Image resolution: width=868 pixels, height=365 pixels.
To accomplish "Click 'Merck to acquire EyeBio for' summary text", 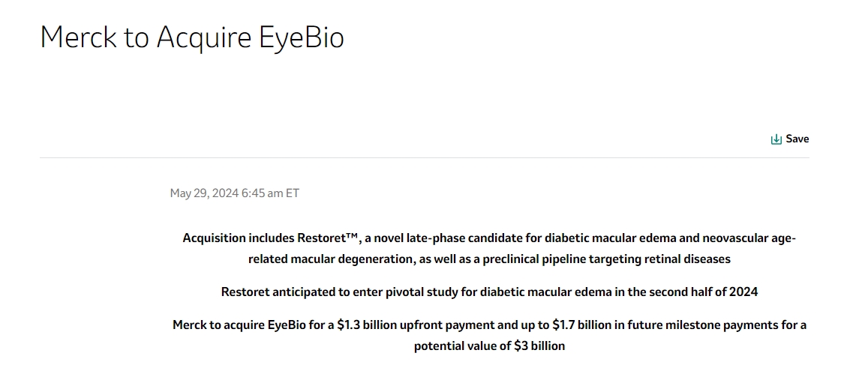I will pos(245,325).
